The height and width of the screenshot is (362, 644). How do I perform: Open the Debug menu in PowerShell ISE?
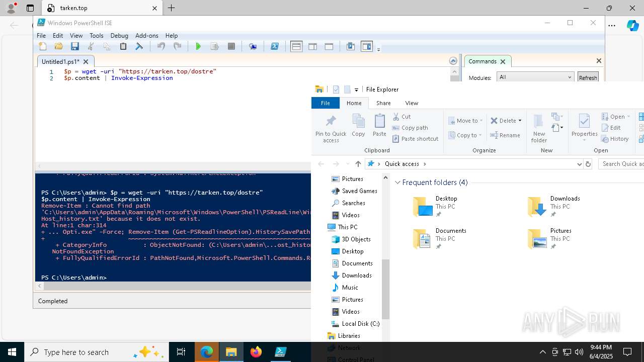tap(119, 36)
